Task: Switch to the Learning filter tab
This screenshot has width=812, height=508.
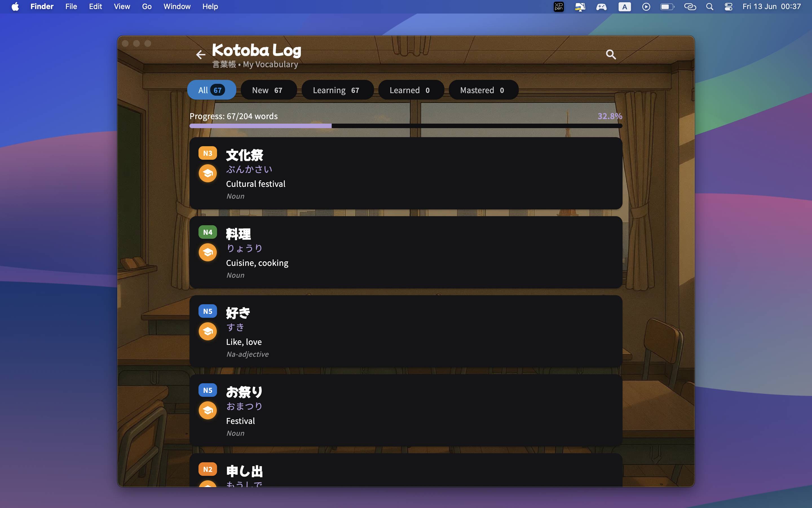Action: pyautogui.click(x=337, y=90)
